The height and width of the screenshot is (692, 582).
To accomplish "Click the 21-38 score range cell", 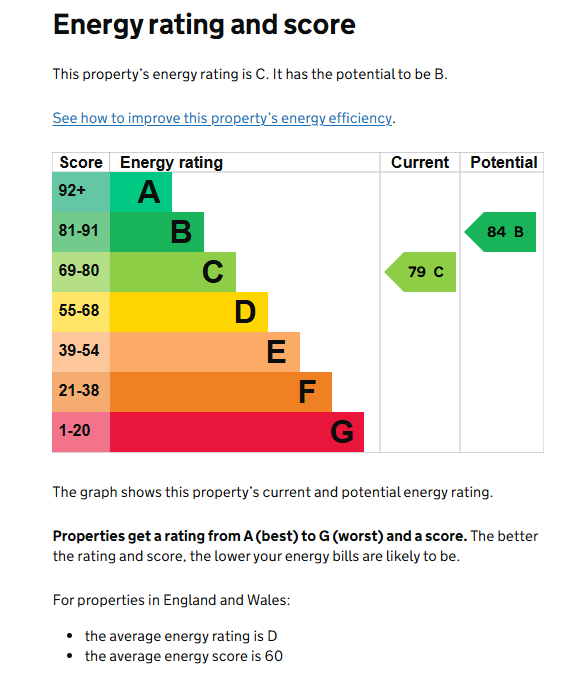I will point(81,392).
